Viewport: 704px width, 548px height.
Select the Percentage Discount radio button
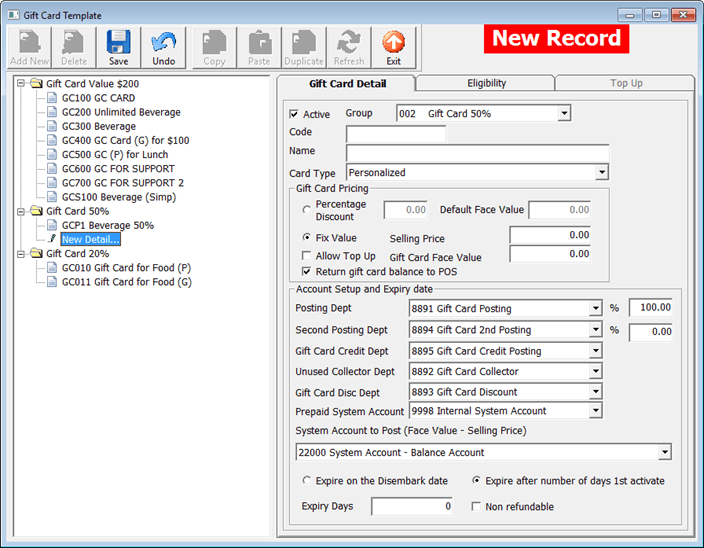[x=307, y=210]
